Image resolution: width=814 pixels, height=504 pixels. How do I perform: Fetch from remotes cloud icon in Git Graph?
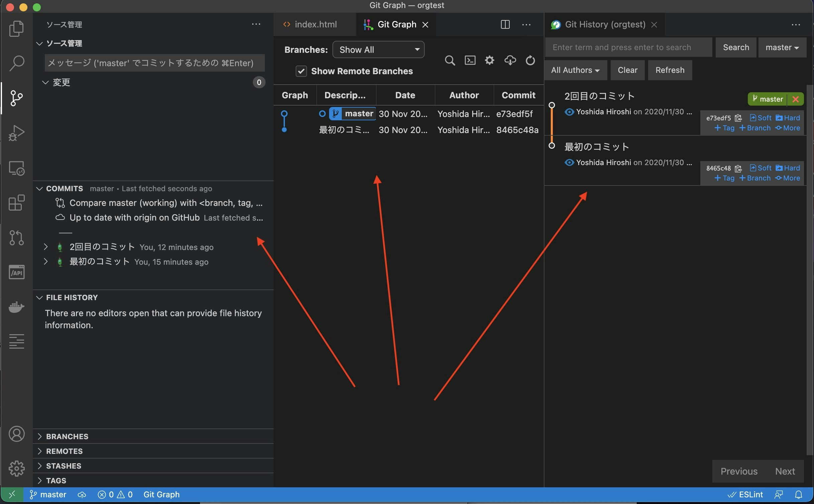click(510, 60)
